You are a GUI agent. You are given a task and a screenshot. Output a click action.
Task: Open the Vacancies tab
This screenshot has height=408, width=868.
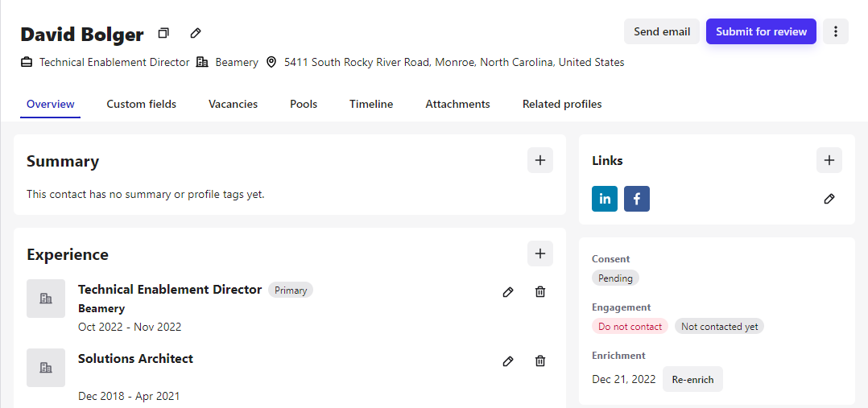pos(234,104)
